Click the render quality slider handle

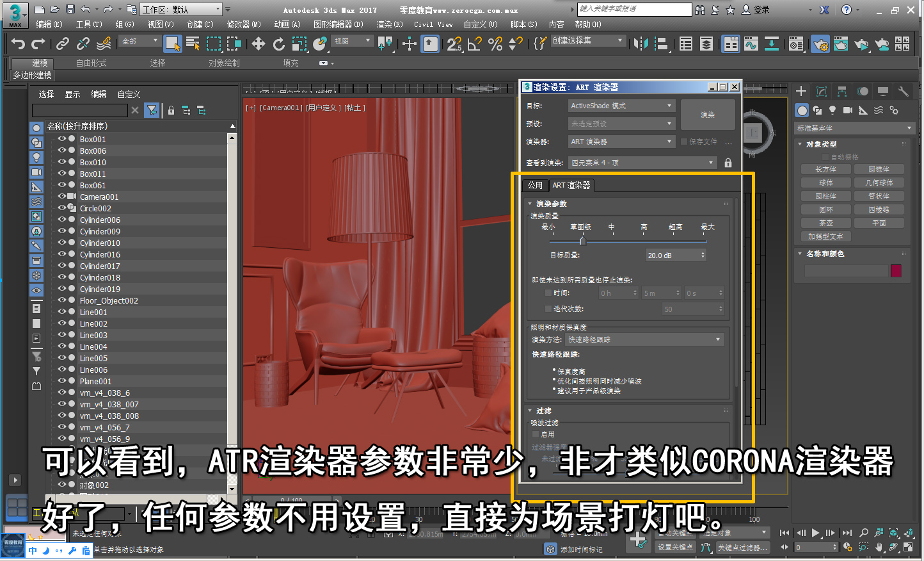tap(582, 241)
